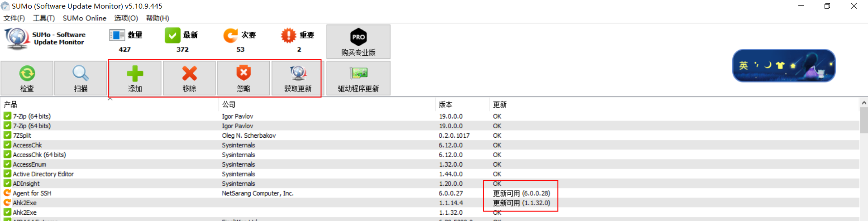Sort by 更新 column header

674,104
